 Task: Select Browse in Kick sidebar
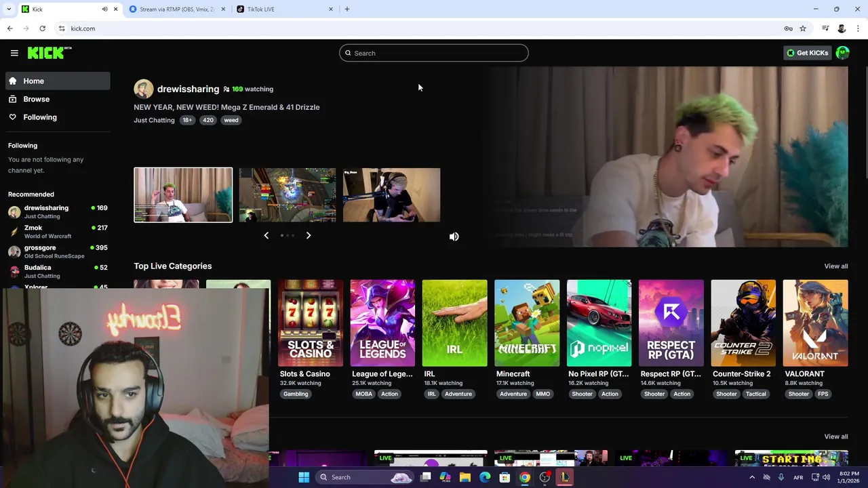[58, 99]
